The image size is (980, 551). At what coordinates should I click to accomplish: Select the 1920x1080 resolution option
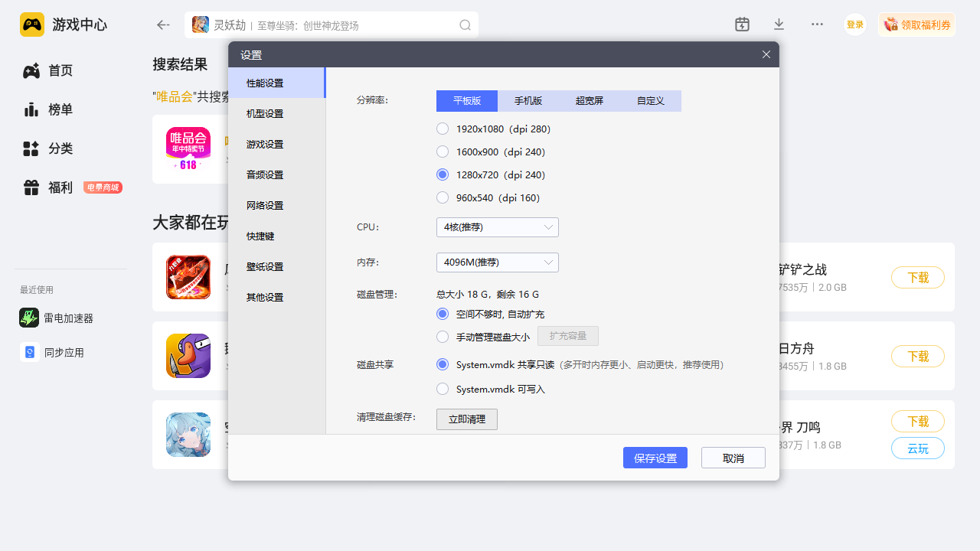click(x=443, y=129)
